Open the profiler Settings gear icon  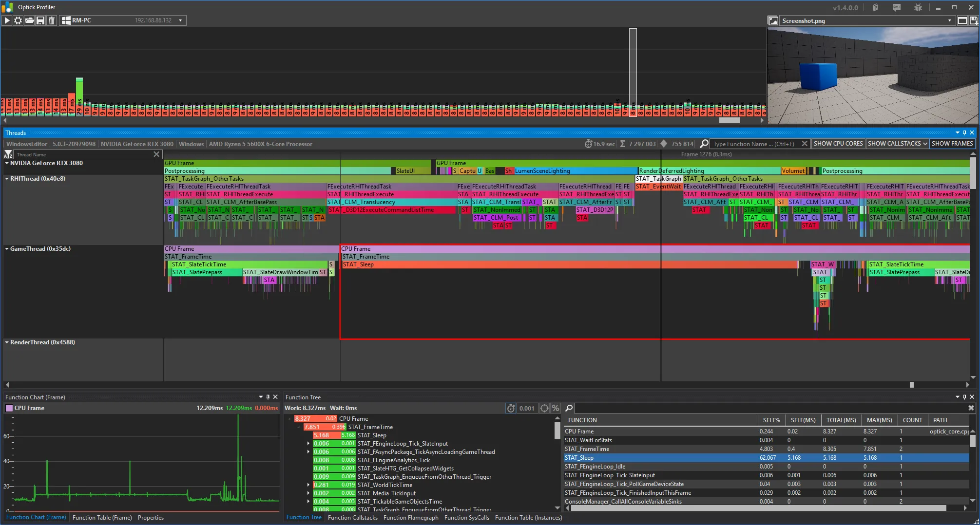18,20
